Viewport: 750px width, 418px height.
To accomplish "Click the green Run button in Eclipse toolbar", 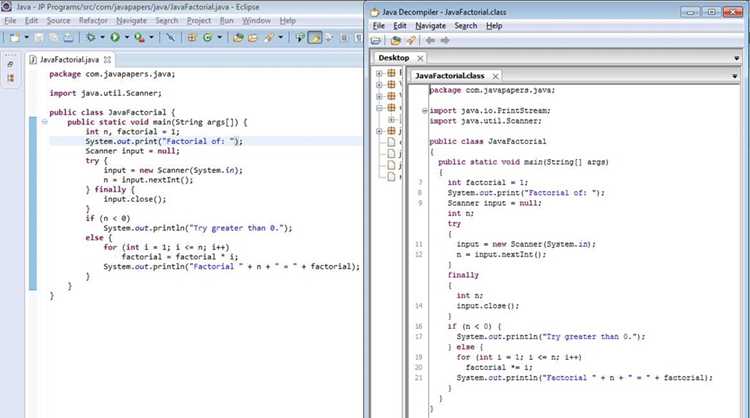I will (115, 37).
